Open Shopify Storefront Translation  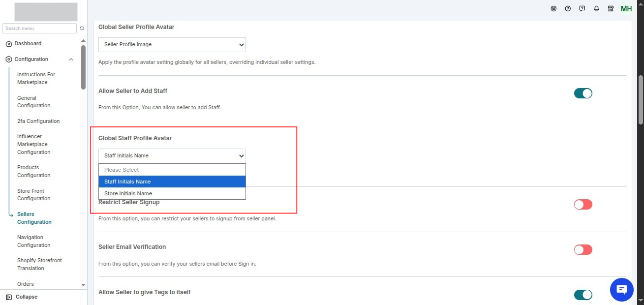(39, 264)
